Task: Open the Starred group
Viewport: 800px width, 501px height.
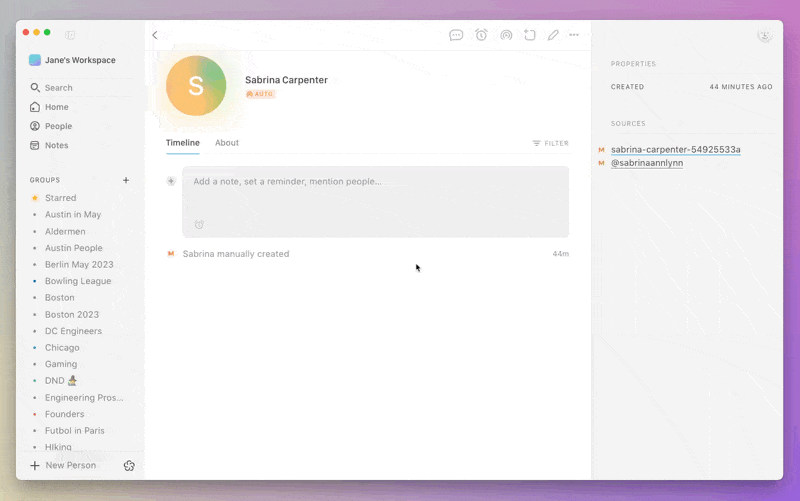Action: coord(60,198)
